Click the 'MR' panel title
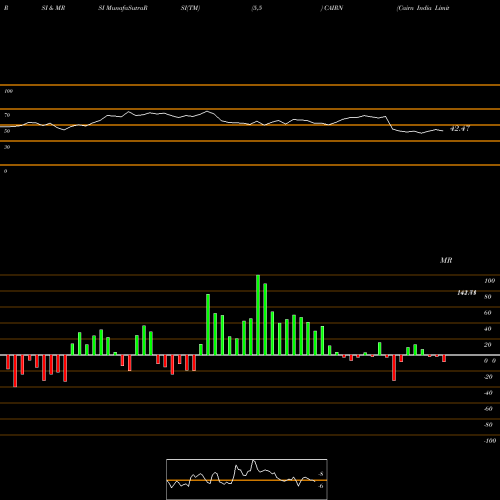Image resolution: width=500 pixels, height=500 pixels. point(446,260)
